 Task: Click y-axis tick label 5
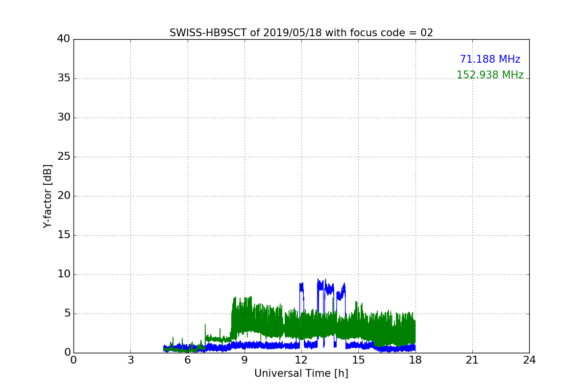tap(67, 314)
